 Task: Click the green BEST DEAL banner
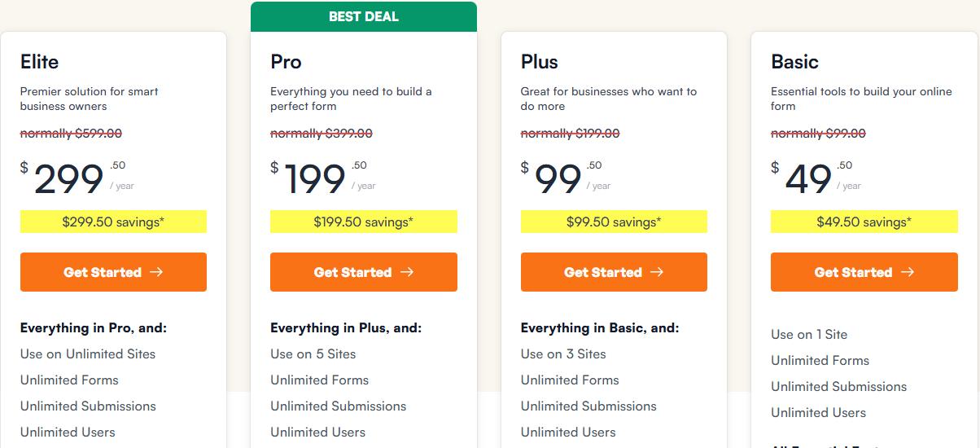(x=364, y=16)
